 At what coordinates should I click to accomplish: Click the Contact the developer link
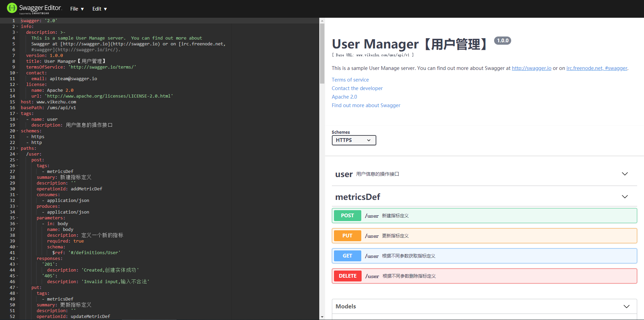pos(357,88)
